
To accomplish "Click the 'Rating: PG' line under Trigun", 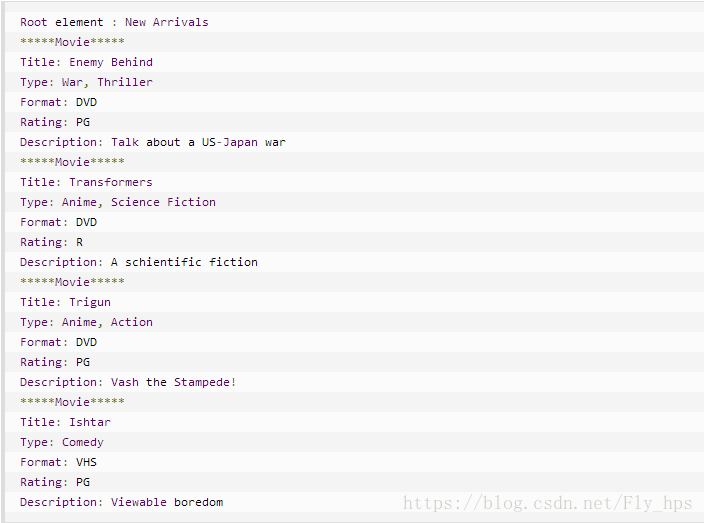I will (x=55, y=362).
